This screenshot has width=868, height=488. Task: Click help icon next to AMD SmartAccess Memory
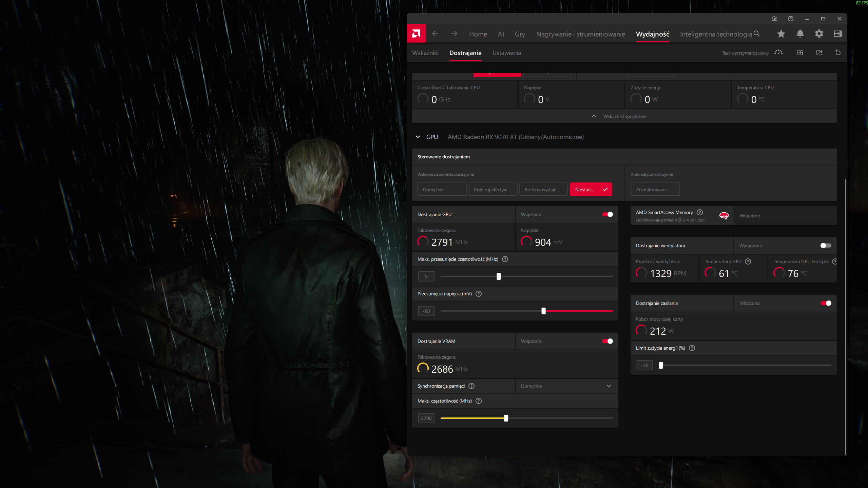(700, 212)
